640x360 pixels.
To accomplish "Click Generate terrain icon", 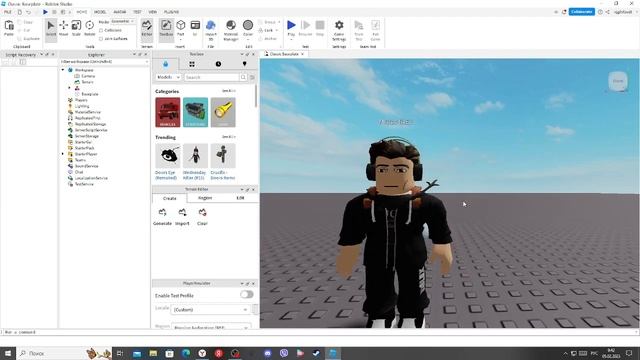I will point(162,212).
